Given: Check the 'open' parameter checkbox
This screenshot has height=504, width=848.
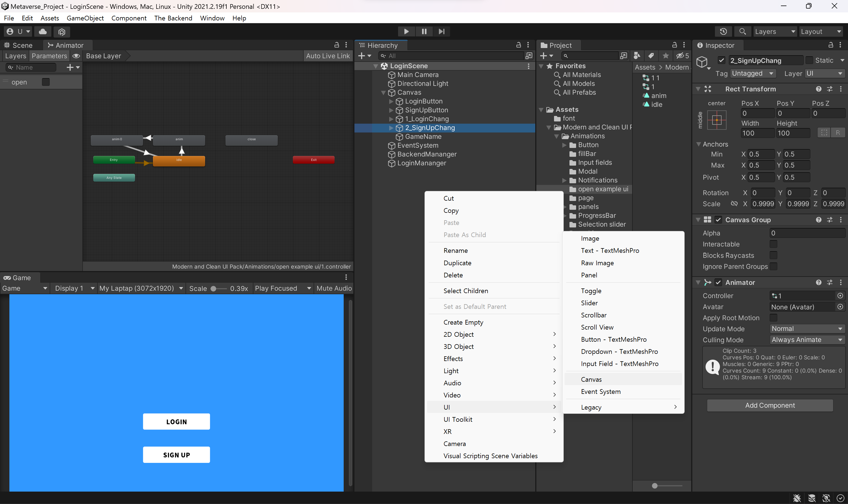Looking at the screenshot, I should pos(46,82).
